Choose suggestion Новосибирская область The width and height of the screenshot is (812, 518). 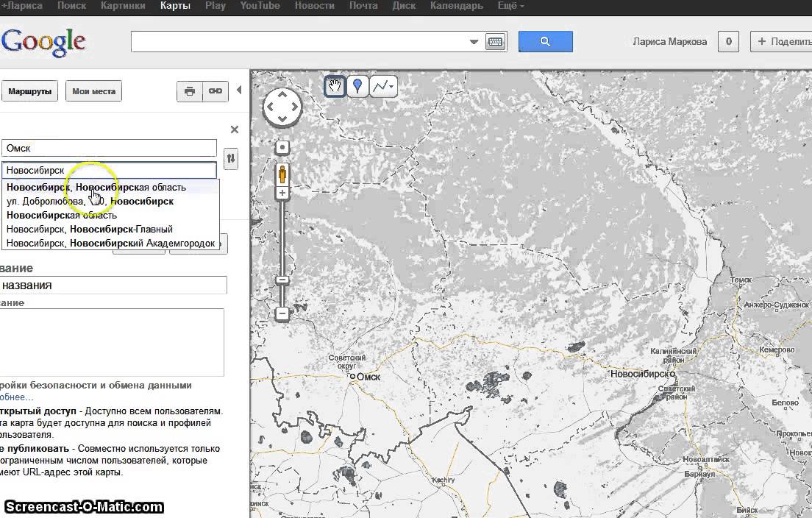(x=111, y=215)
